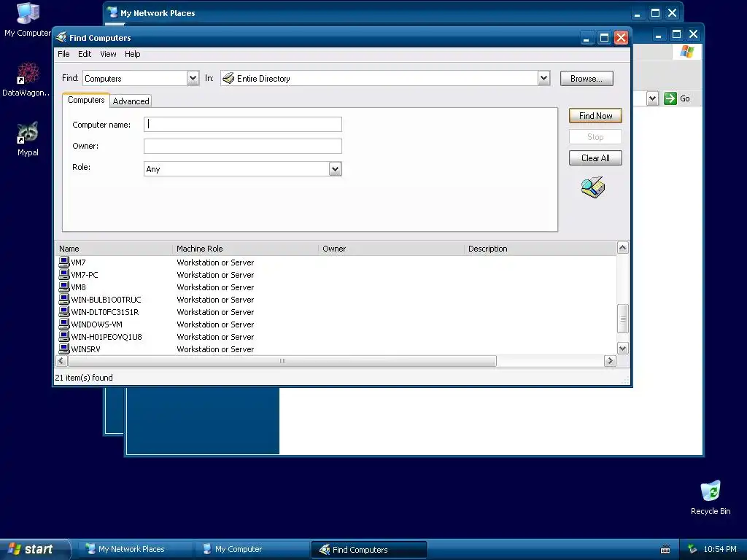The height and width of the screenshot is (560, 747).
Task: Open the Help menu
Action: (x=133, y=54)
